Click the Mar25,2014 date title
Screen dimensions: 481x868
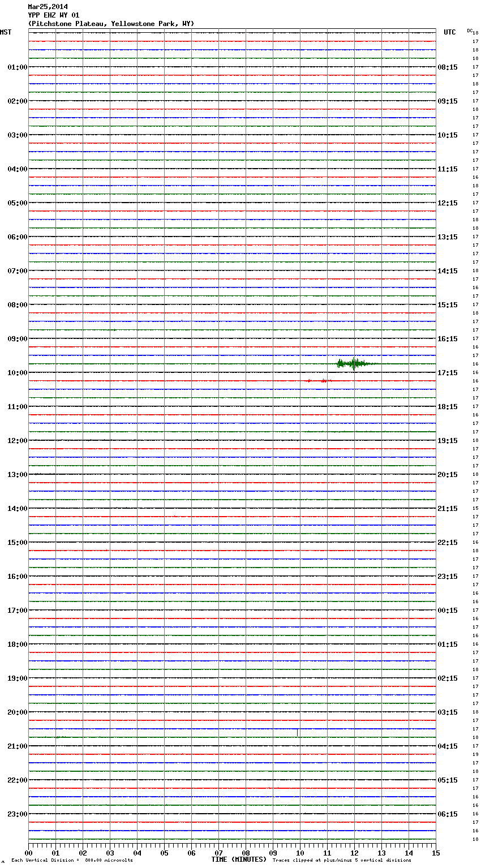(x=48, y=7)
